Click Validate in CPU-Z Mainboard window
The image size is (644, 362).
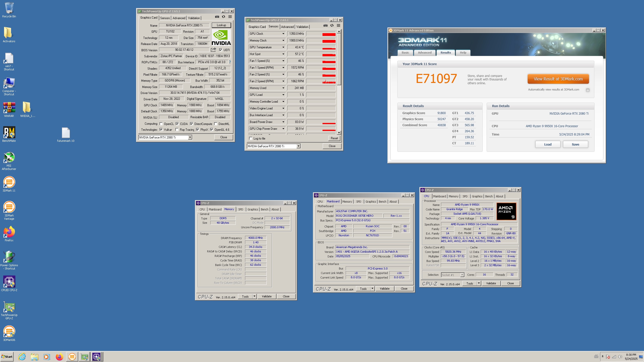point(384,289)
